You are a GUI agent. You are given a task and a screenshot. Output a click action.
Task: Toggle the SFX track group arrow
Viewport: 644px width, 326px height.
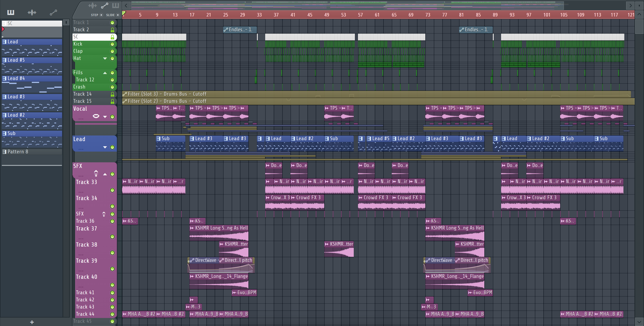pyautogui.click(x=105, y=174)
